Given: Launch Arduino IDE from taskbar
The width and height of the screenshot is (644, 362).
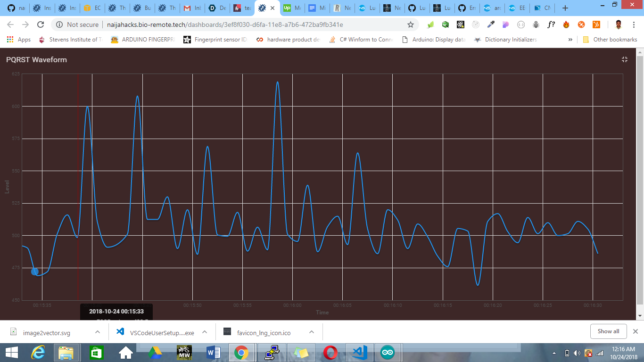Looking at the screenshot, I should click(387, 352).
